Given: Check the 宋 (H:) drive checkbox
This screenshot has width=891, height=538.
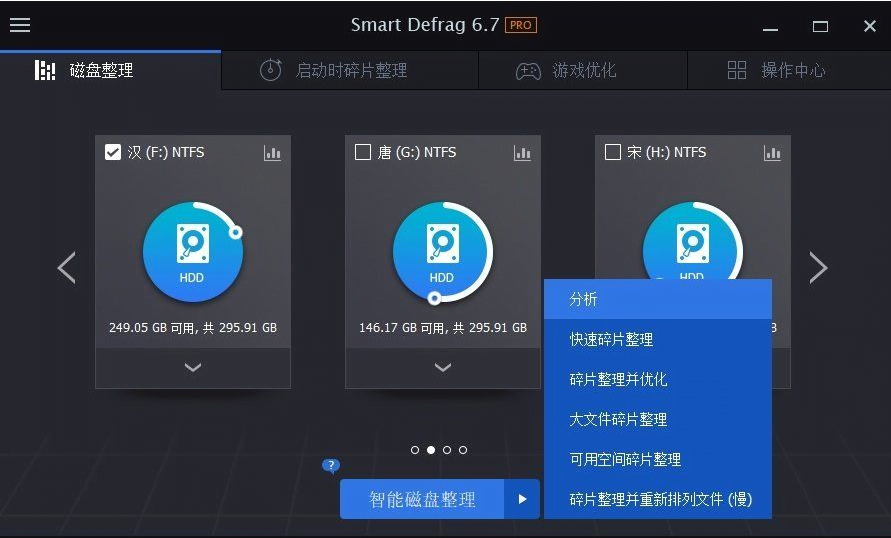Looking at the screenshot, I should click(613, 152).
